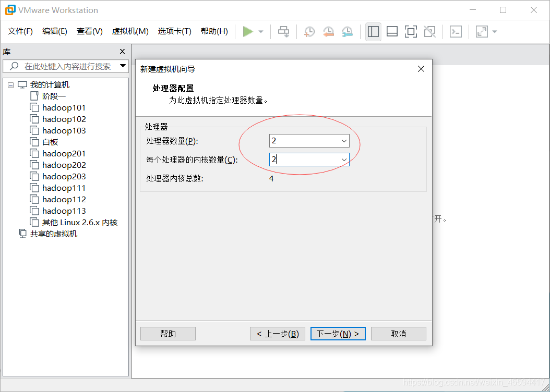Open the console view toolbar icon
This screenshot has width=550, height=392.
click(x=456, y=31)
